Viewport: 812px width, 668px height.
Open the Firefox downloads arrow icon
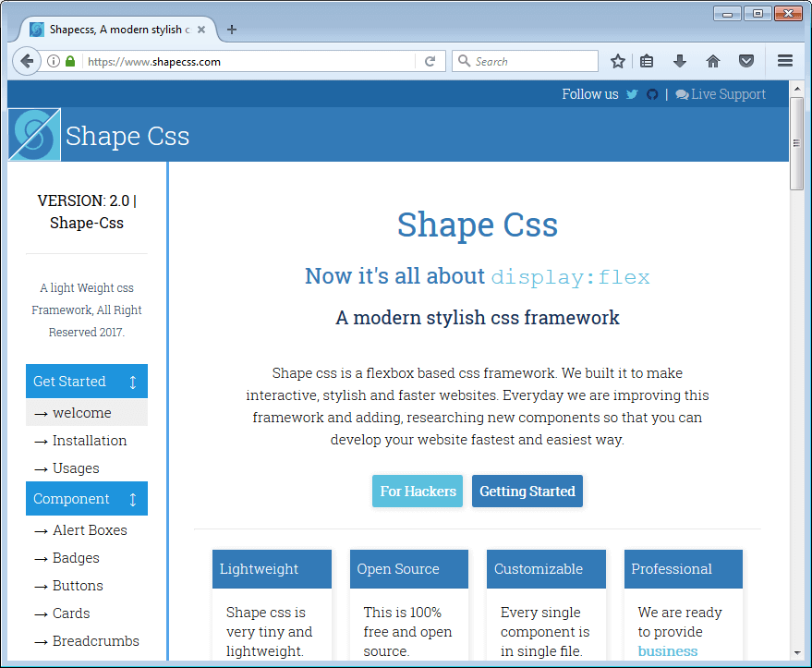click(680, 61)
